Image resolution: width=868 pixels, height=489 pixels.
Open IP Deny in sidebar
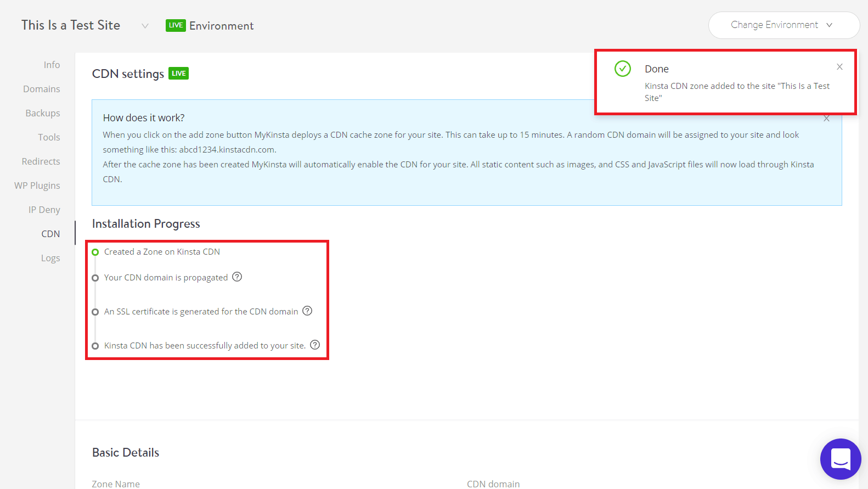tap(44, 210)
